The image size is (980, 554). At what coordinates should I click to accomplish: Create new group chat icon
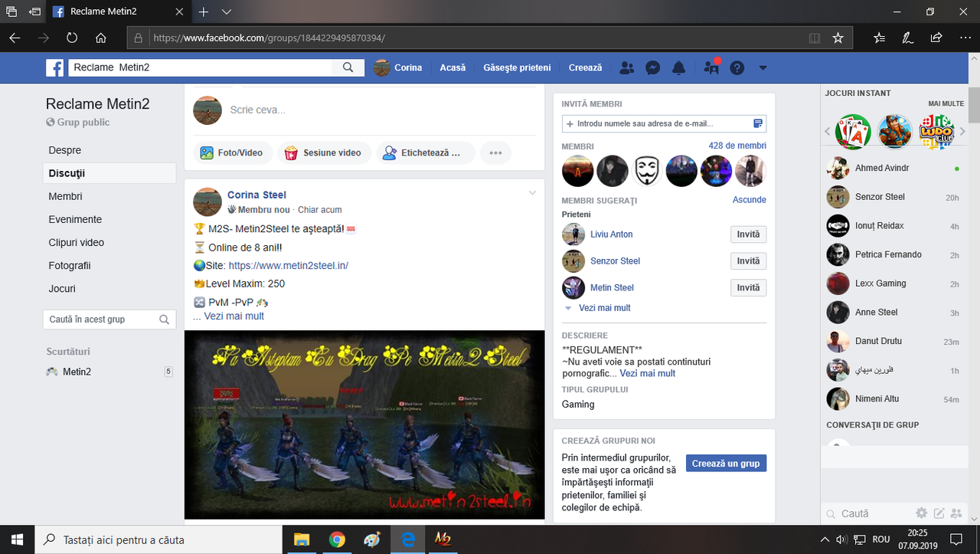click(x=955, y=513)
